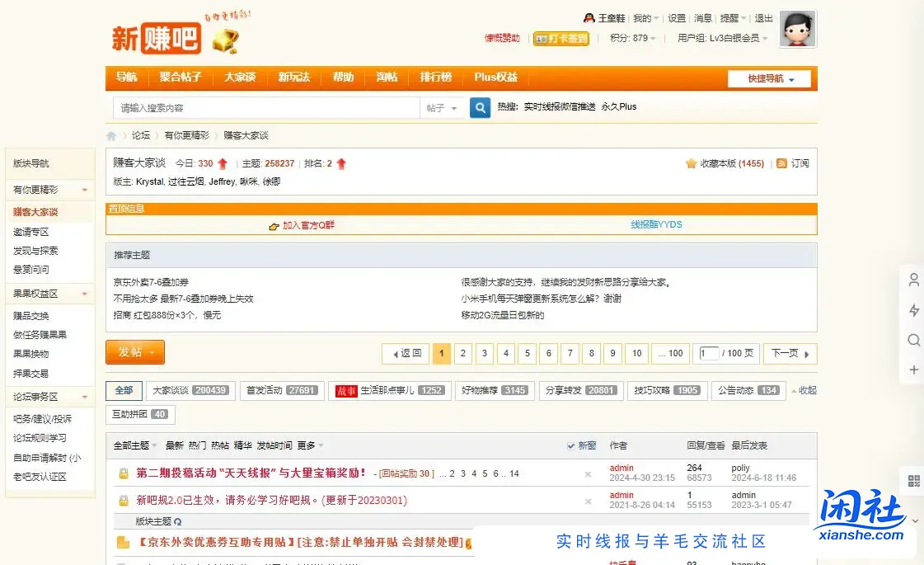Click the search icon in the floating sidebar
This screenshot has width=924, height=565.
pyautogui.click(x=912, y=340)
